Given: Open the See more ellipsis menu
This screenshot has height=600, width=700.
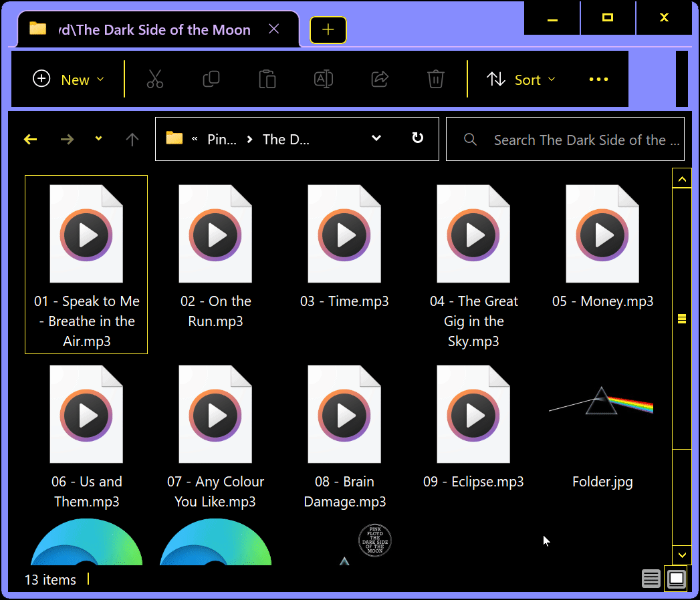Looking at the screenshot, I should pyautogui.click(x=598, y=80).
